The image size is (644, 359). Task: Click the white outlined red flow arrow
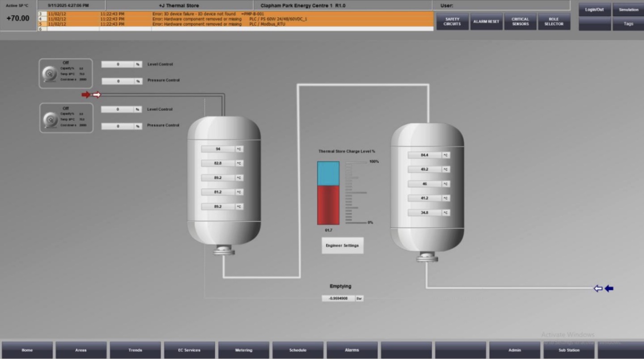click(x=97, y=95)
